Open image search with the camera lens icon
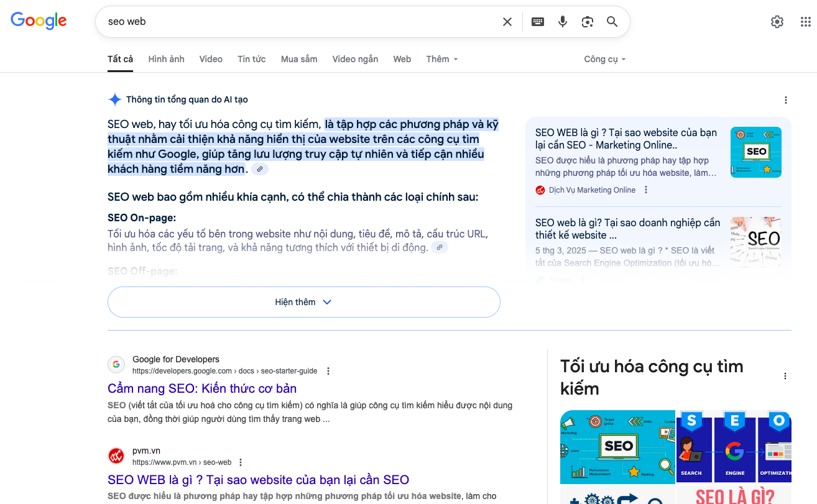The width and height of the screenshot is (817, 504). tap(588, 22)
